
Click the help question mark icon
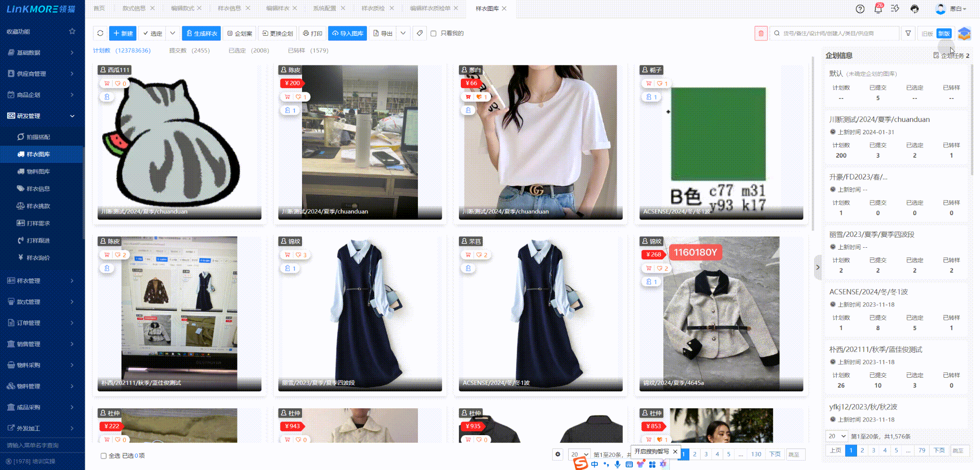860,9
